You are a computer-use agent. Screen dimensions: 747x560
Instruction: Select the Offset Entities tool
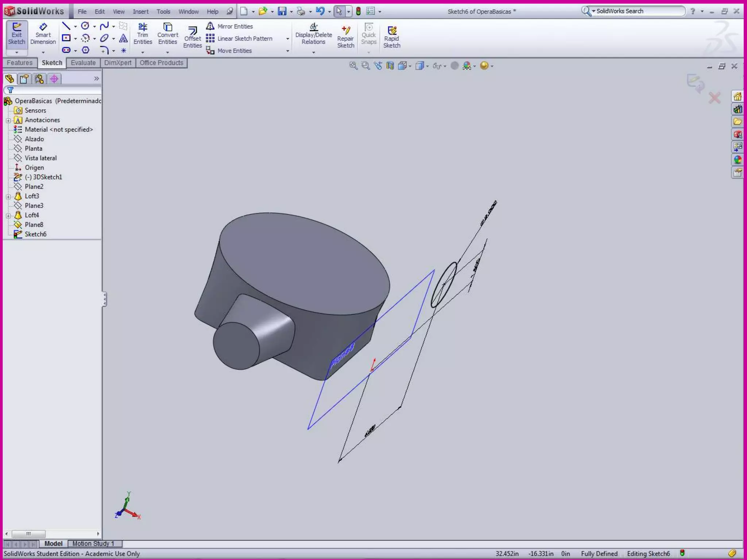(x=192, y=37)
